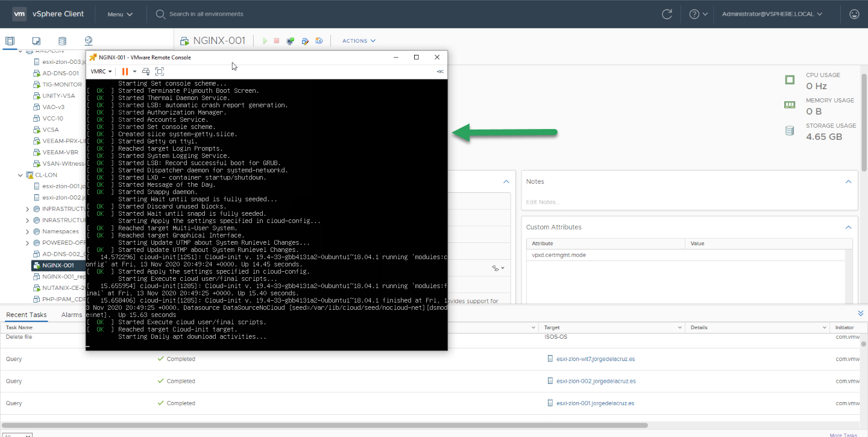Collapse VMRC toolbar with the double chevron
The width and height of the screenshot is (868, 437).
point(440,71)
